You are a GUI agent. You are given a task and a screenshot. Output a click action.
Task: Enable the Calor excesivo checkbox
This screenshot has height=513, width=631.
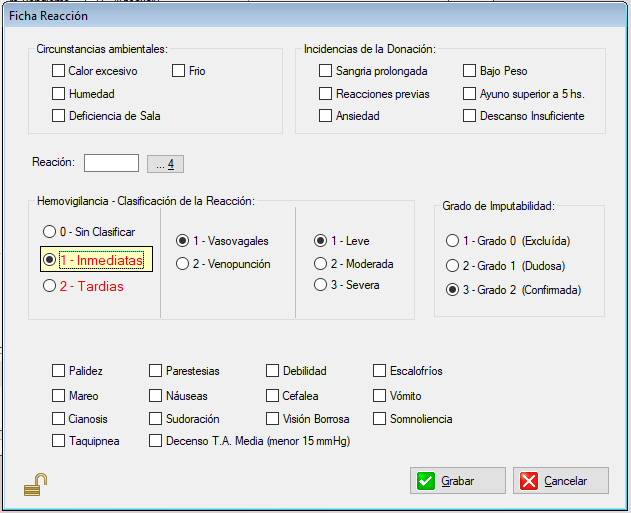click(59, 71)
